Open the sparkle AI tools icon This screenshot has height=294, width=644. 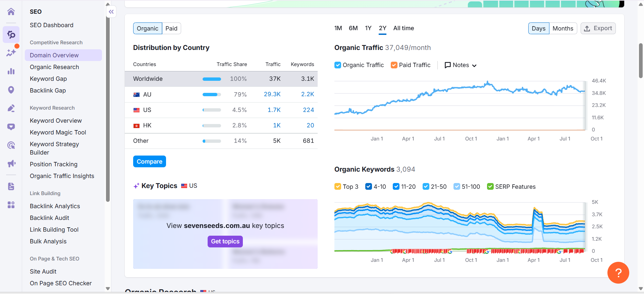pyautogui.click(x=11, y=53)
